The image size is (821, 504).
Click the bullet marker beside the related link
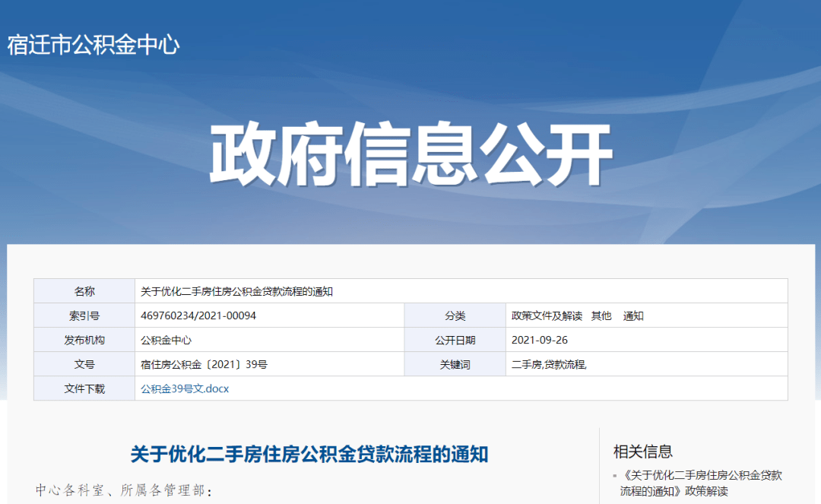click(615, 477)
